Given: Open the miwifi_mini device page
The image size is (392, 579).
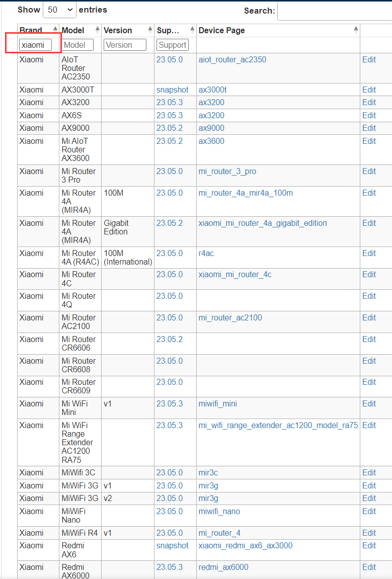Looking at the screenshot, I should click(217, 403).
